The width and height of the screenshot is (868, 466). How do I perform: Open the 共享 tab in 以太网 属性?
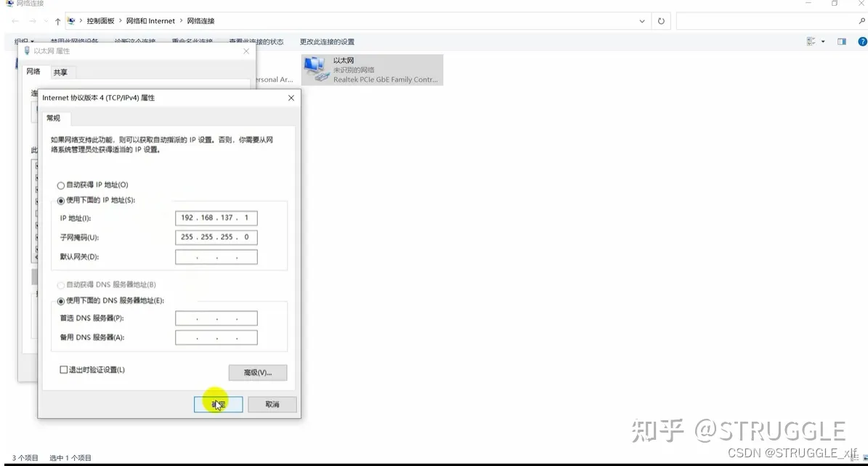pyautogui.click(x=60, y=73)
